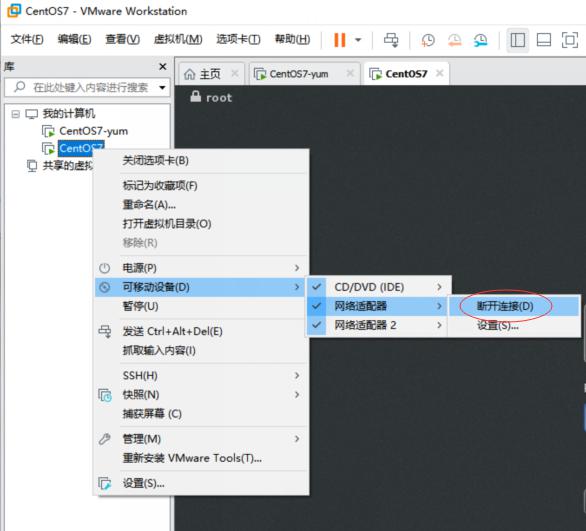Open the 编辑(E) menu

[x=74, y=39]
